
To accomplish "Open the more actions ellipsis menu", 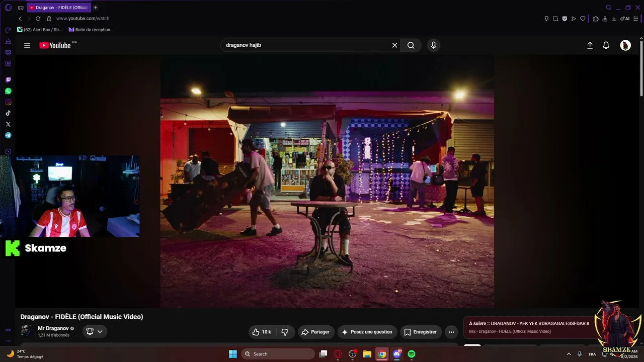I will coord(451,332).
